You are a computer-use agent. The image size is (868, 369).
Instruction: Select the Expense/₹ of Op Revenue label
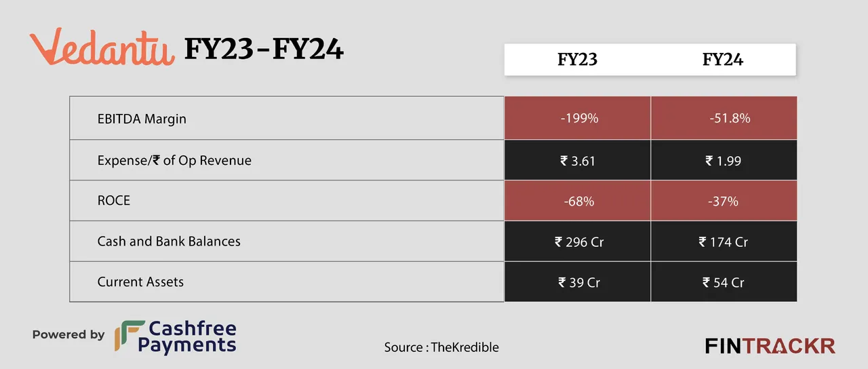174,161
